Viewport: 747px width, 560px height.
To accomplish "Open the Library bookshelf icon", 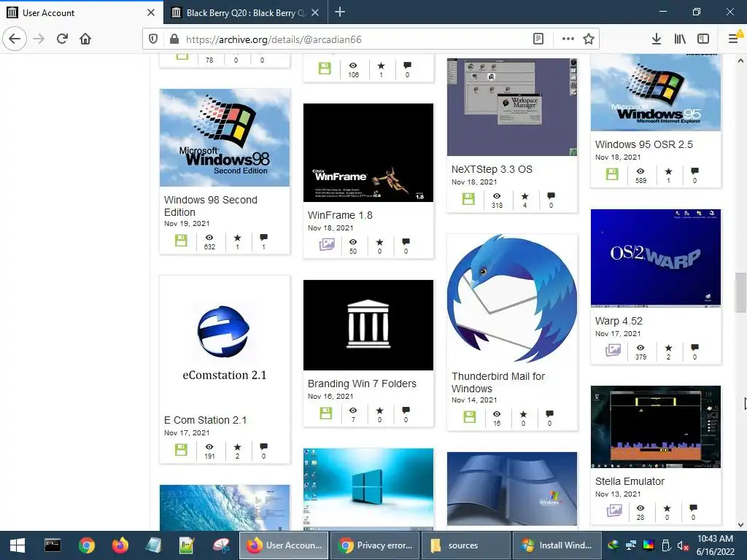I will pos(680,39).
